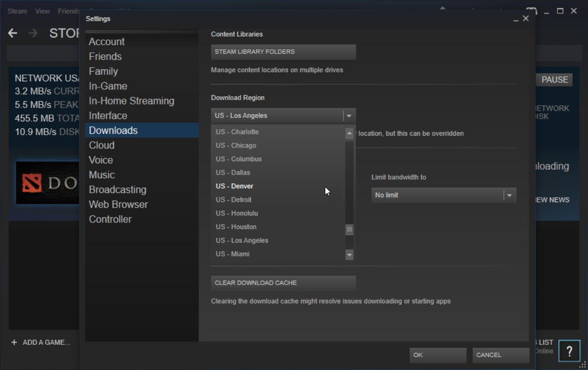The image size is (588, 370).
Task: Choose US - Honolulu region
Action: (x=278, y=213)
